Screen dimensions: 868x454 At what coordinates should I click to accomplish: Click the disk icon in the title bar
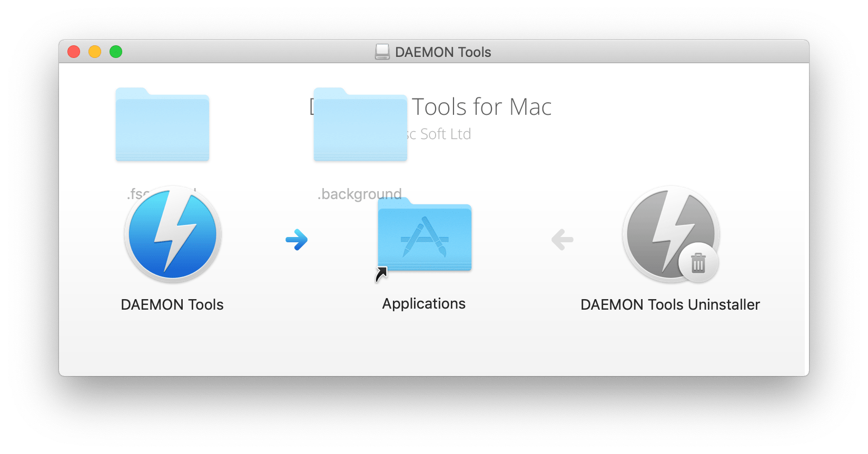[382, 52]
